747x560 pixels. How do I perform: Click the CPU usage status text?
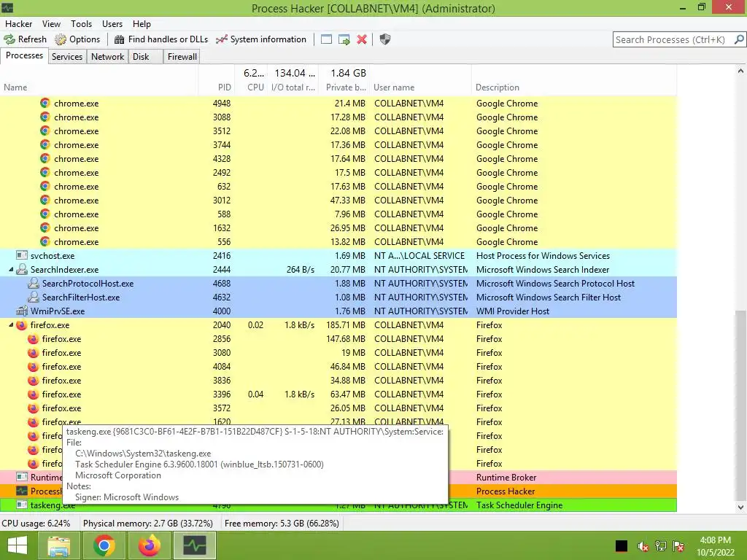click(36, 524)
